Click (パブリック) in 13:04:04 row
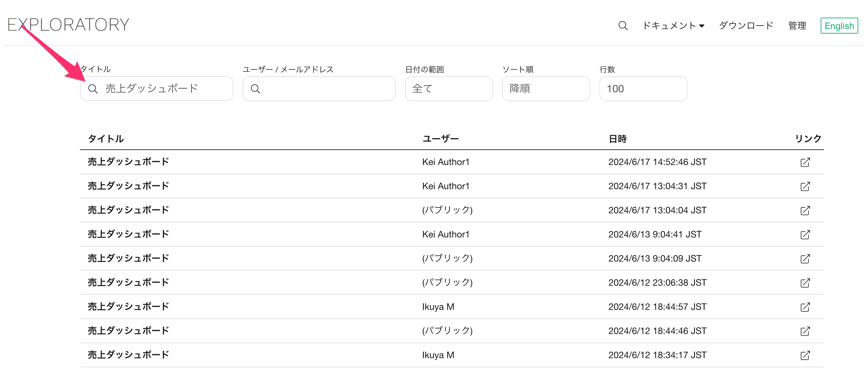868x379 pixels. coord(447,210)
